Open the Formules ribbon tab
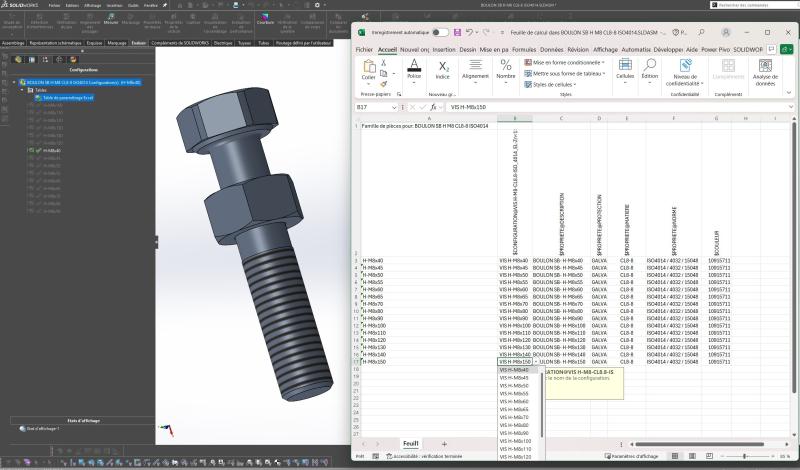This screenshot has width=800, height=470. (526, 48)
